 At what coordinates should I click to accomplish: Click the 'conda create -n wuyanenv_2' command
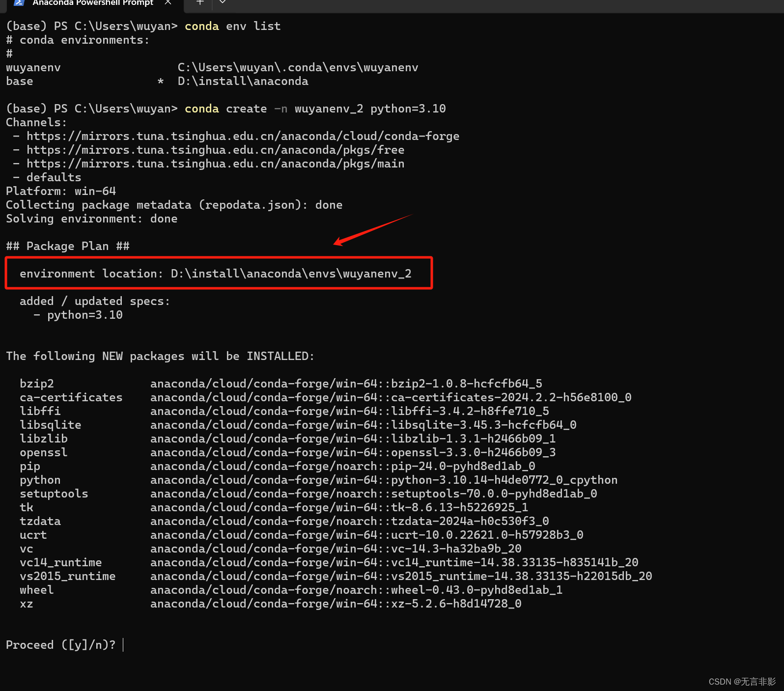coord(274,109)
